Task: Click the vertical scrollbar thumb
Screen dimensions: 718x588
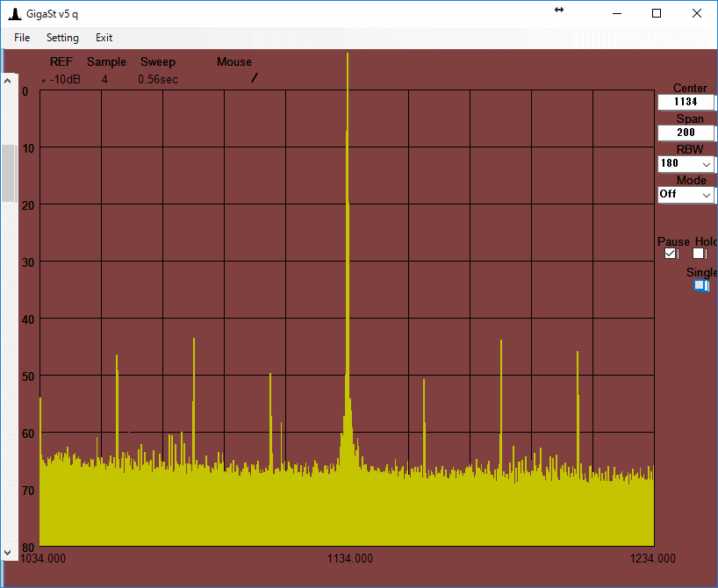Action: tap(8, 173)
